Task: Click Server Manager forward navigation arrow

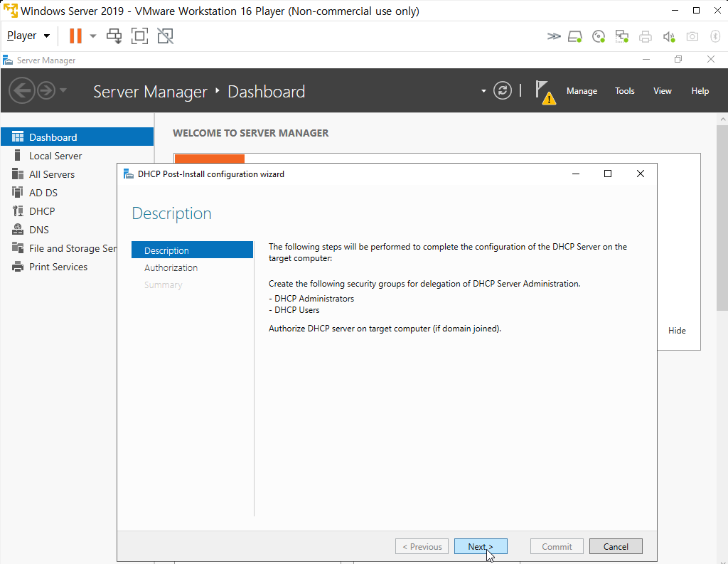Action: click(x=46, y=90)
